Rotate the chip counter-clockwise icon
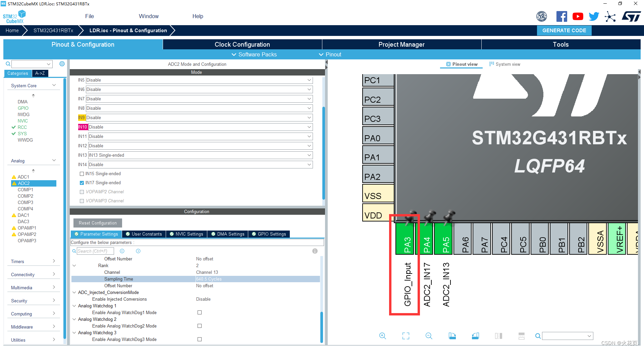The image size is (644, 349). 475,336
